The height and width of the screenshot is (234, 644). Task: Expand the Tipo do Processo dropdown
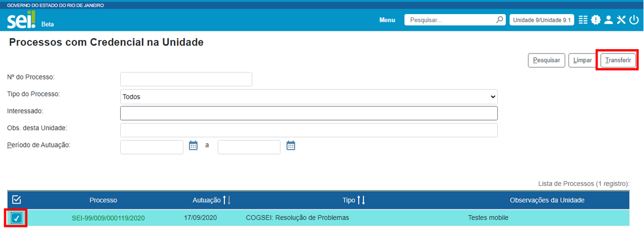point(309,97)
